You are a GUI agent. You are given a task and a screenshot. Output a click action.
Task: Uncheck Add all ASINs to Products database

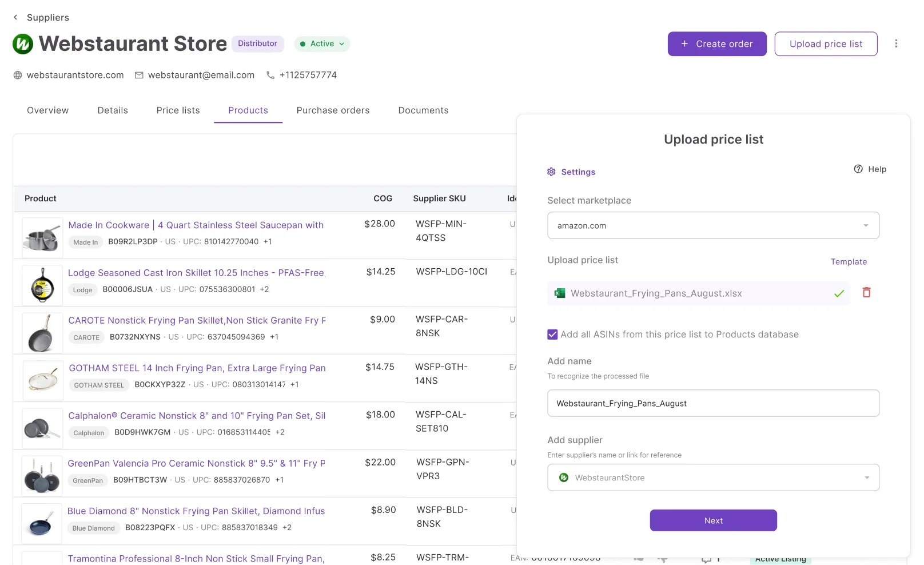(552, 335)
